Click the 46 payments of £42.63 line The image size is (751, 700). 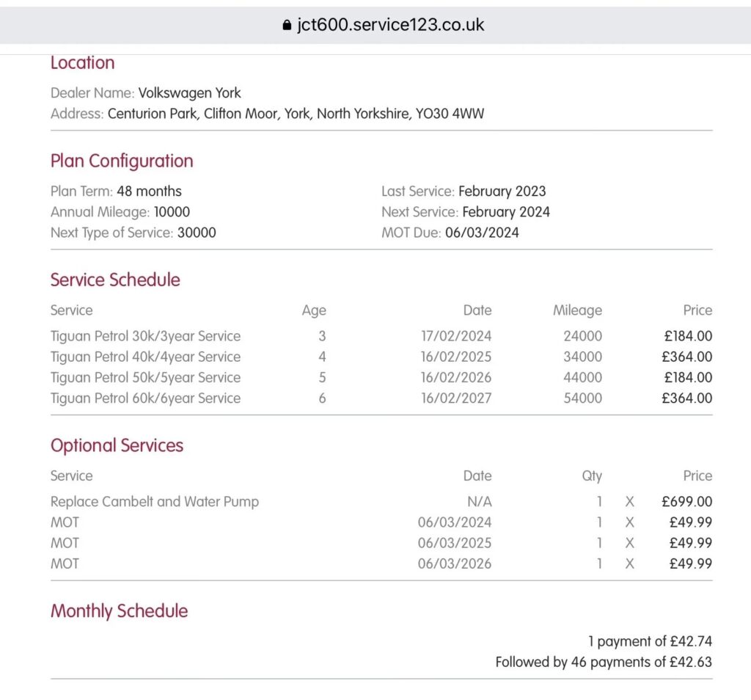[x=603, y=662]
